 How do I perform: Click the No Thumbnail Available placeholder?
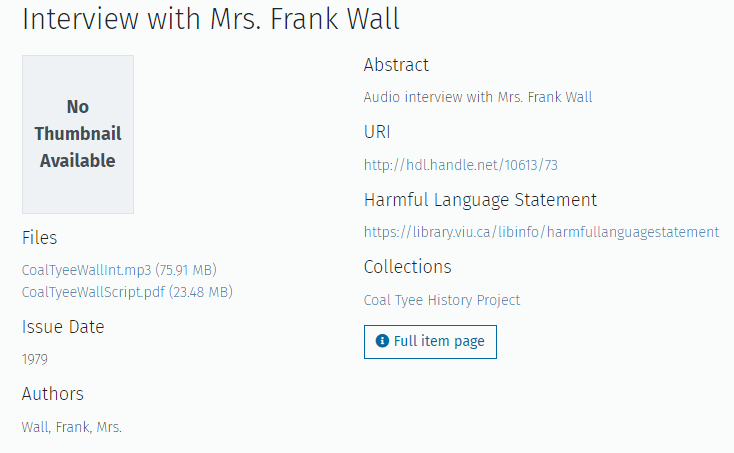click(78, 134)
